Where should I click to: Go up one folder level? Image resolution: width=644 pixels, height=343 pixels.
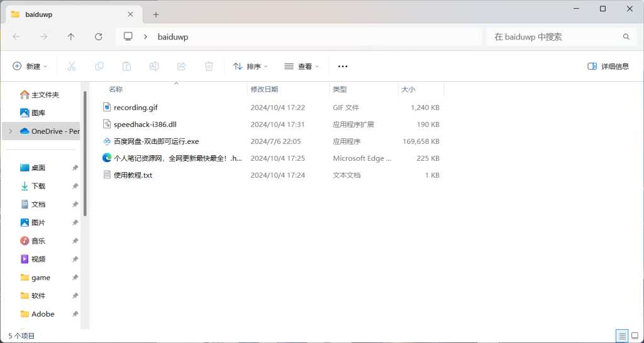point(71,36)
